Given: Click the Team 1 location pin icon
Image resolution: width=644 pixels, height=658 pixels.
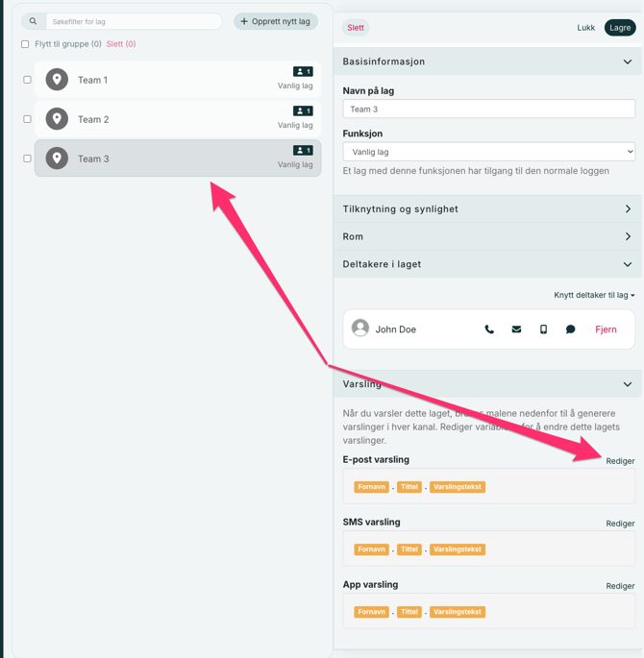Looking at the screenshot, I should pyautogui.click(x=57, y=80).
